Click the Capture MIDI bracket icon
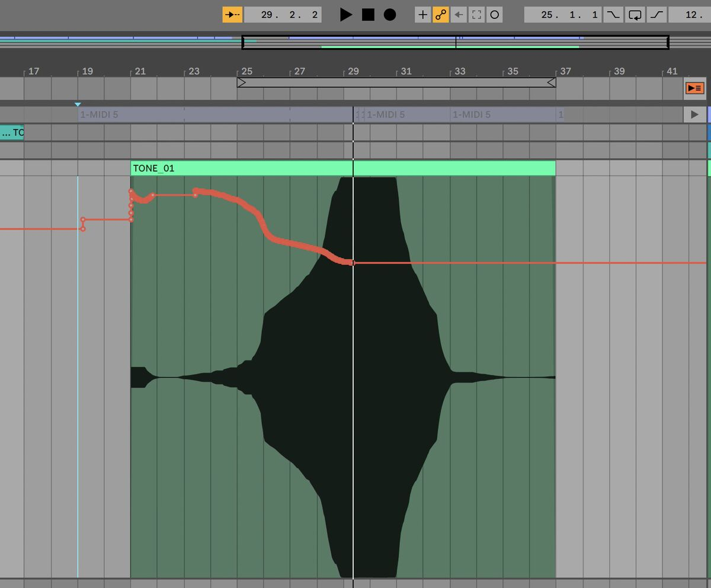 click(476, 15)
